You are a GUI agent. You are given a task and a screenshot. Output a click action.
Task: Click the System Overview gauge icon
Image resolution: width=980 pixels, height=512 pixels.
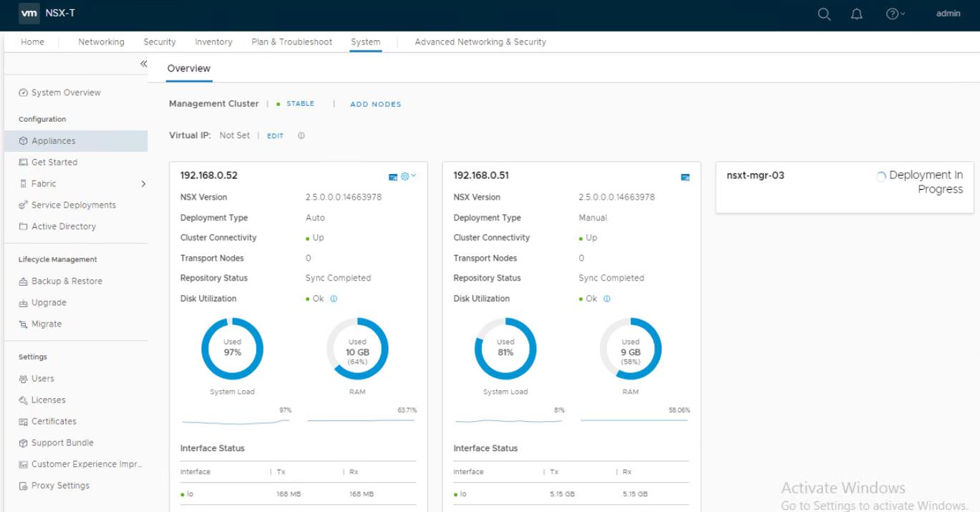coord(24,92)
